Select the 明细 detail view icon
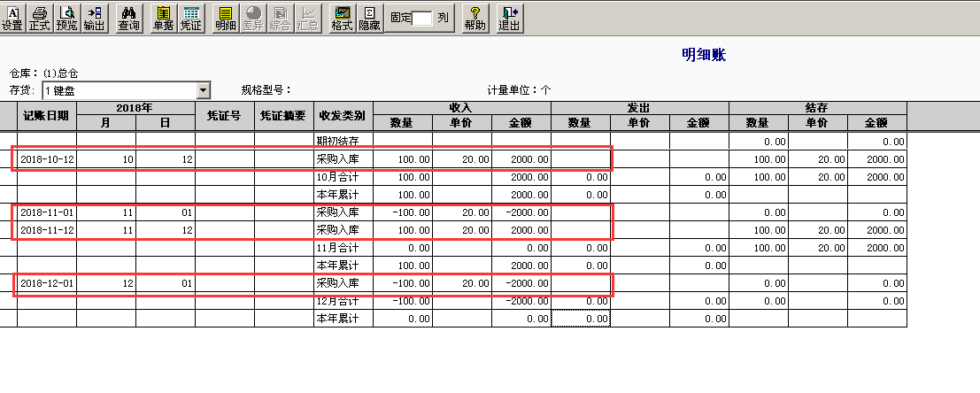 [x=226, y=17]
